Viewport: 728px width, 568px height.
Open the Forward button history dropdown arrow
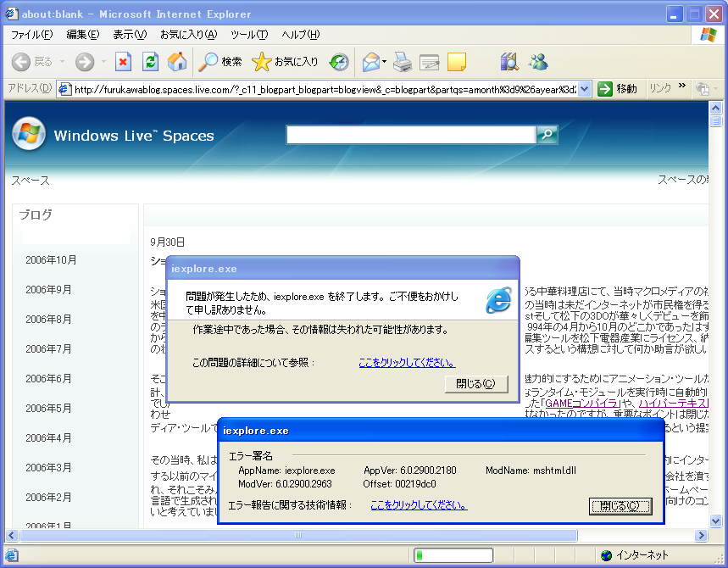pyautogui.click(x=103, y=62)
